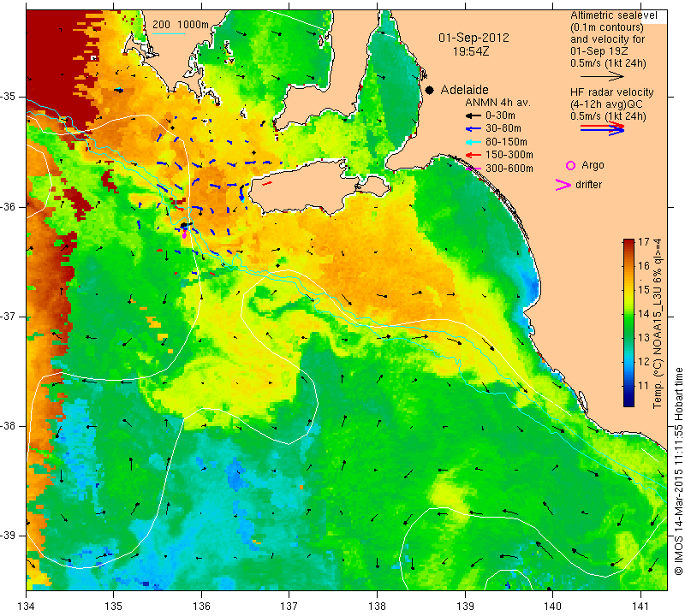The height and width of the screenshot is (616, 685).
Task: Click the blue 30-80m legend arrow
Action: pyautogui.click(x=473, y=129)
